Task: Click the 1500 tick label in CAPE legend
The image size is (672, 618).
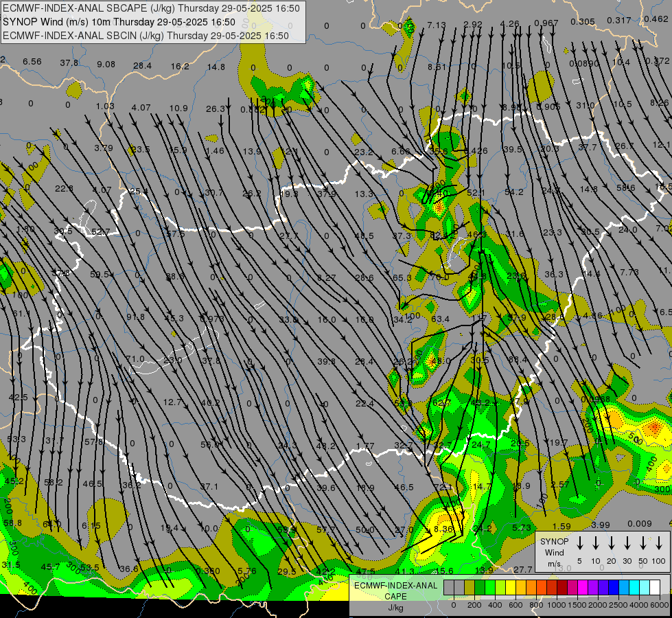Action: click(x=577, y=605)
